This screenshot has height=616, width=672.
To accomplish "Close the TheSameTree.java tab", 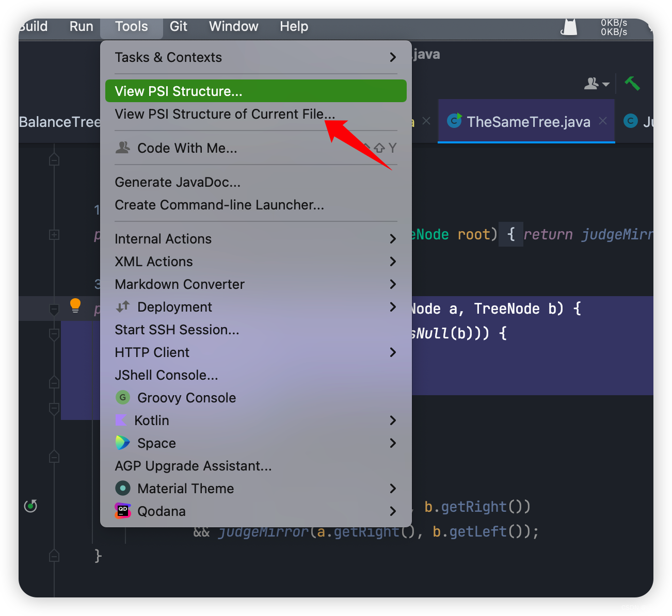I will click(603, 121).
